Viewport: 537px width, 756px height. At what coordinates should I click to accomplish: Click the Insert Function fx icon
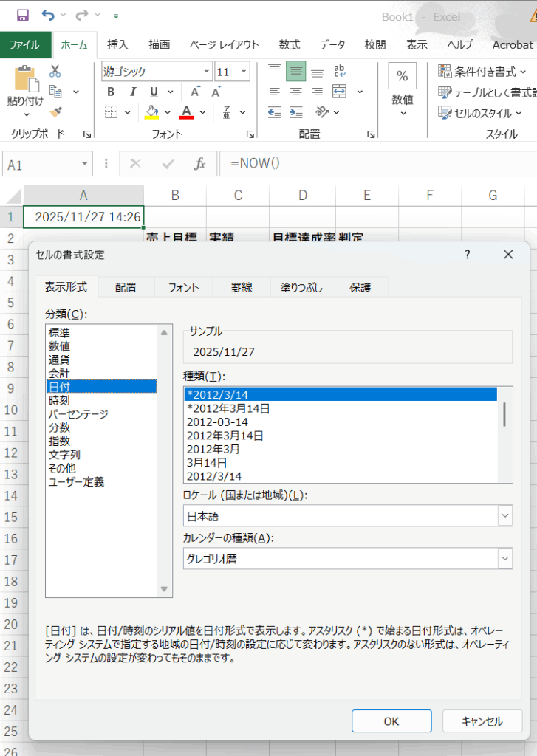199,164
